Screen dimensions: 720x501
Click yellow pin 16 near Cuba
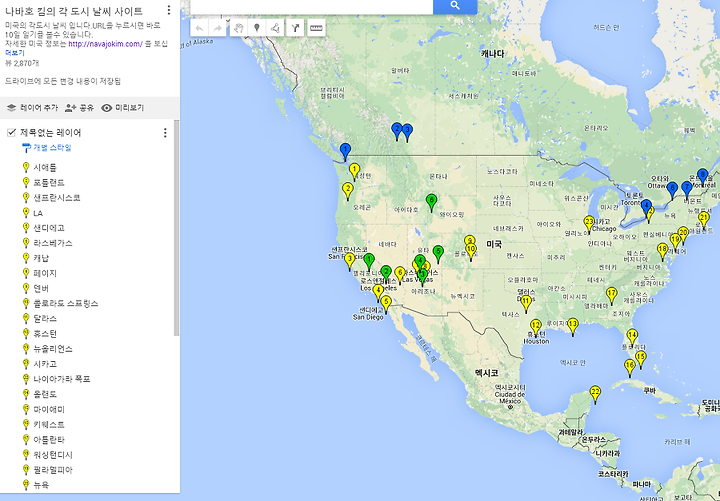pos(630,368)
